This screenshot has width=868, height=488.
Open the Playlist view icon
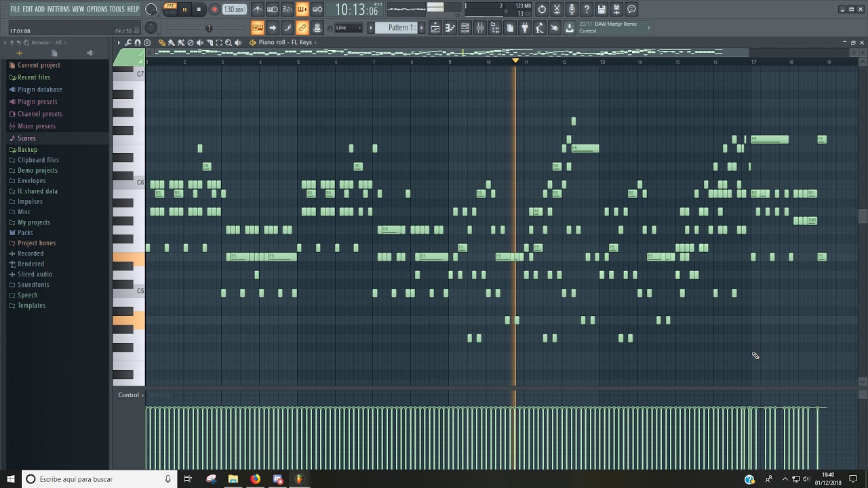(x=435, y=28)
